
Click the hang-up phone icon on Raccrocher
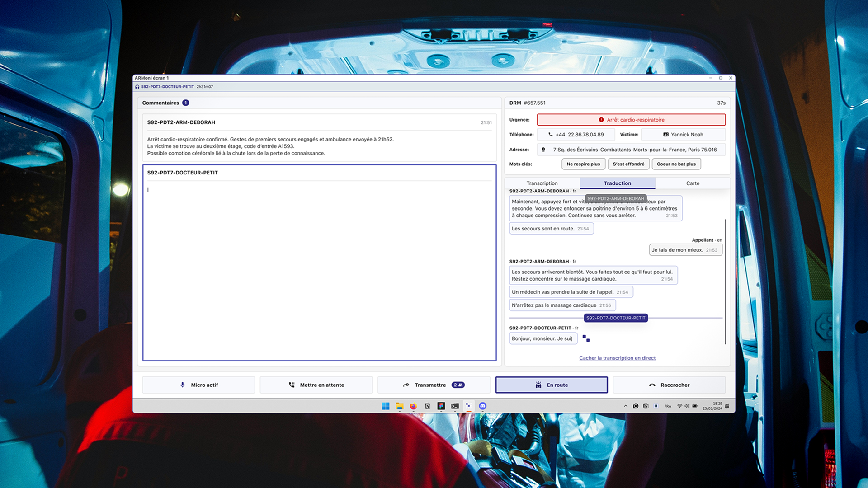(x=652, y=385)
